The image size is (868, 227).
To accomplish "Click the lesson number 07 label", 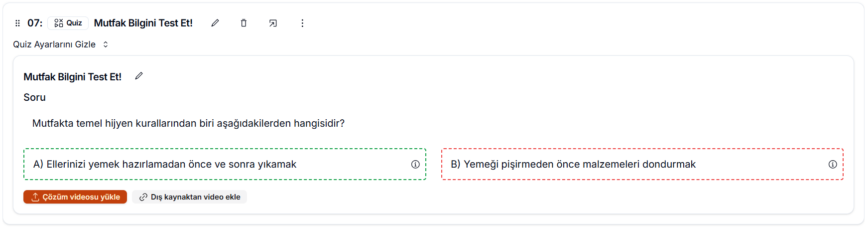I will 35,23.
